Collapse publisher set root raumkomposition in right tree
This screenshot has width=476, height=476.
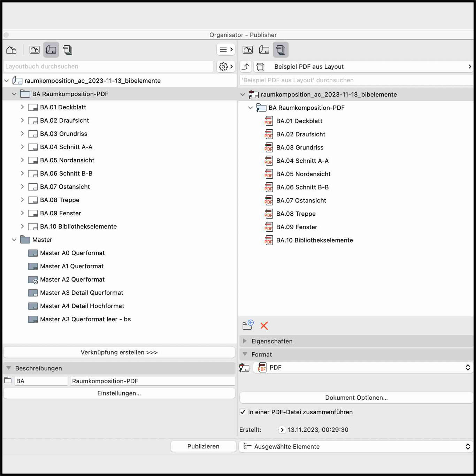tap(243, 94)
